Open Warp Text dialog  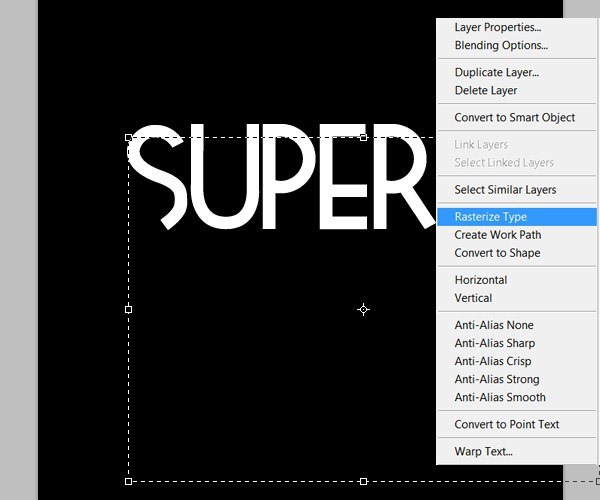click(x=483, y=451)
